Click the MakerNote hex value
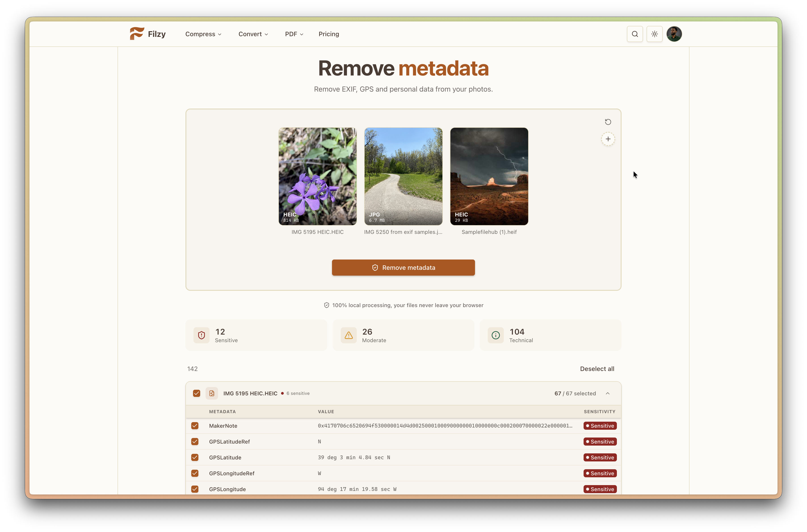Image resolution: width=807 pixels, height=532 pixels. pyautogui.click(x=445, y=425)
